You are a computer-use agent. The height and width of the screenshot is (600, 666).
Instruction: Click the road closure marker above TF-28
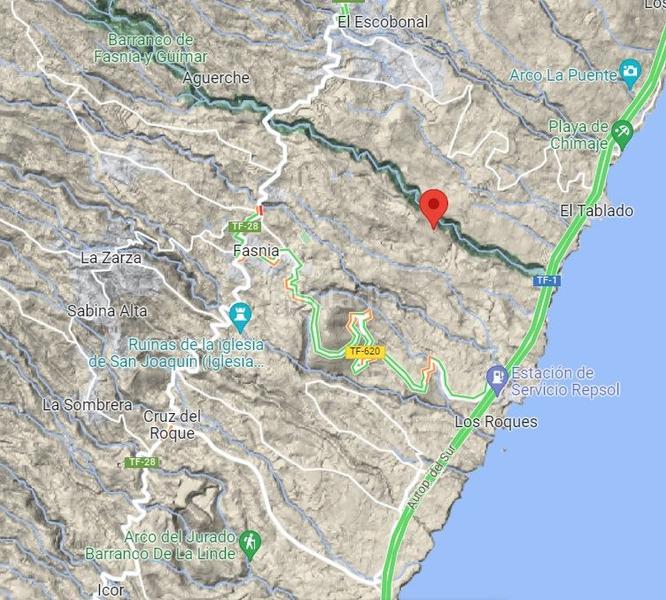point(260,210)
